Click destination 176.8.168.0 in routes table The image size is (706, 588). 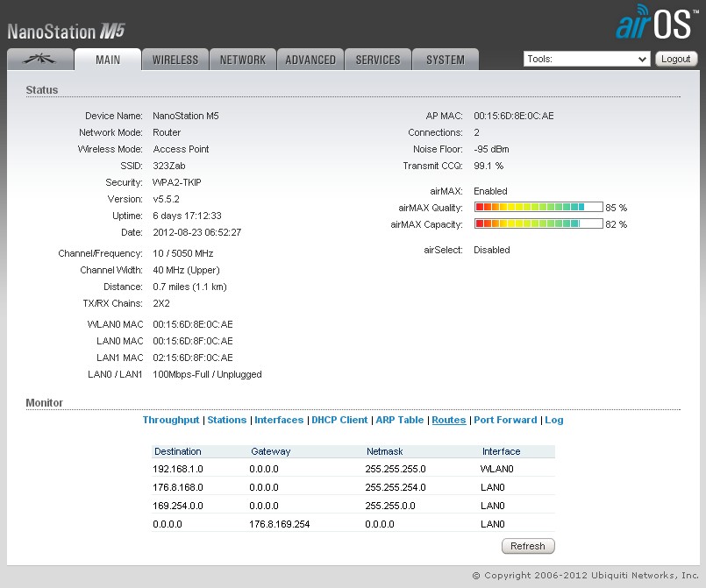[x=178, y=487]
